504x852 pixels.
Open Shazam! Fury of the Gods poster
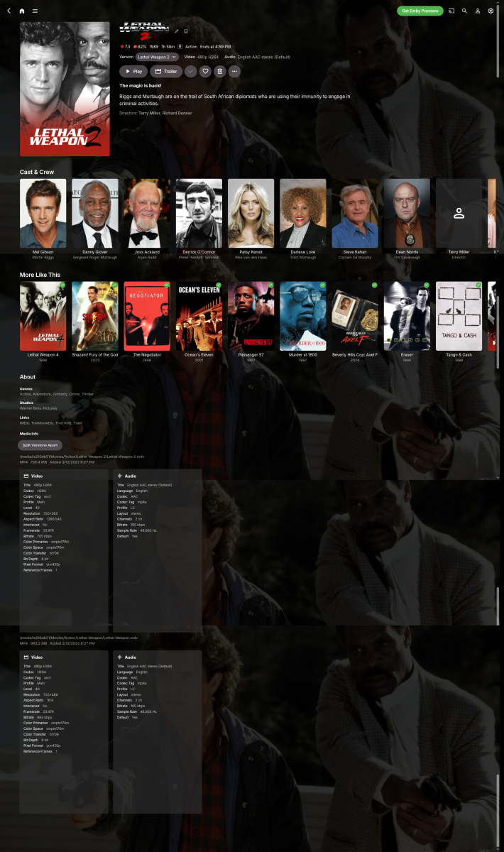[x=95, y=316]
